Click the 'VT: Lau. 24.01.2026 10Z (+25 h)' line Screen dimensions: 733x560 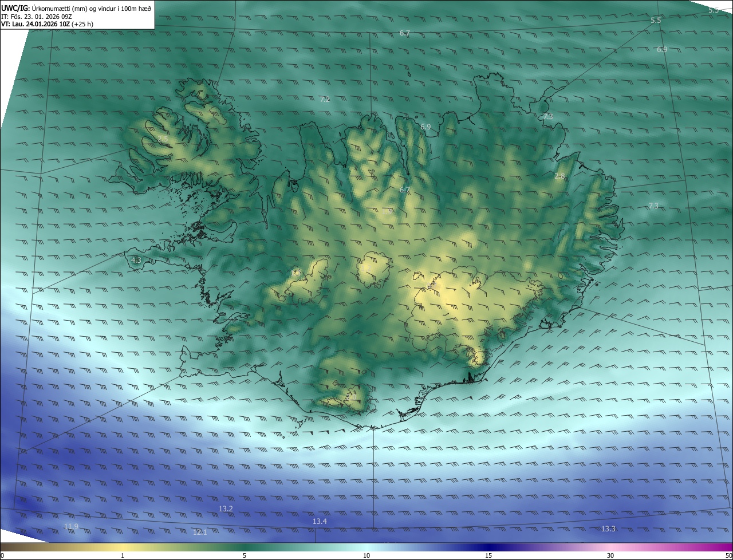pos(47,24)
